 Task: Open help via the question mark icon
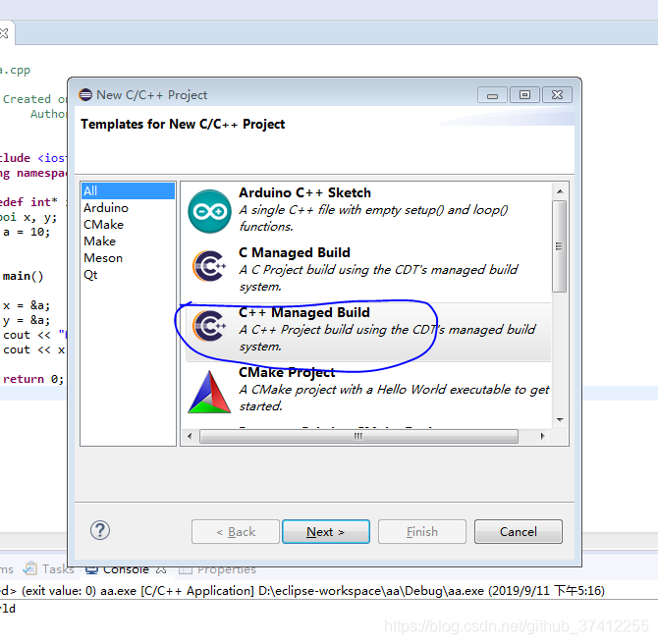[100, 530]
